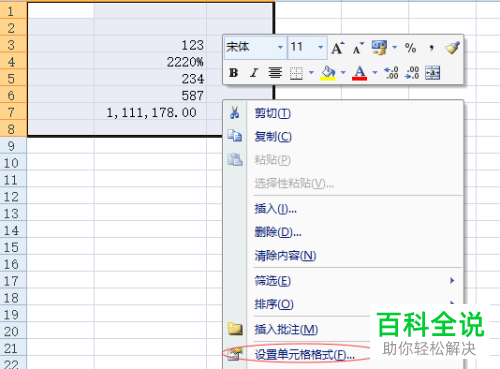Expand the accounting format dropdown arrow
500x369 pixels.
pos(394,48)
